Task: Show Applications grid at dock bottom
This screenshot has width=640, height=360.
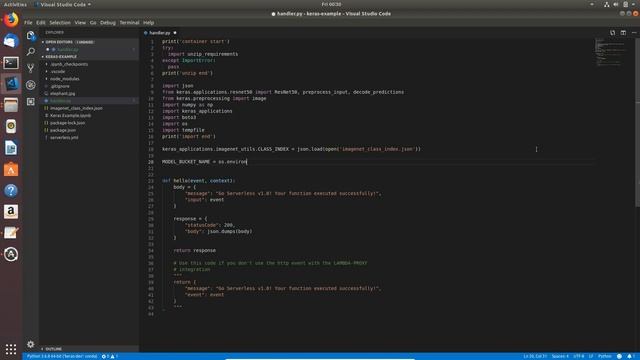Action: click(11, 349)
